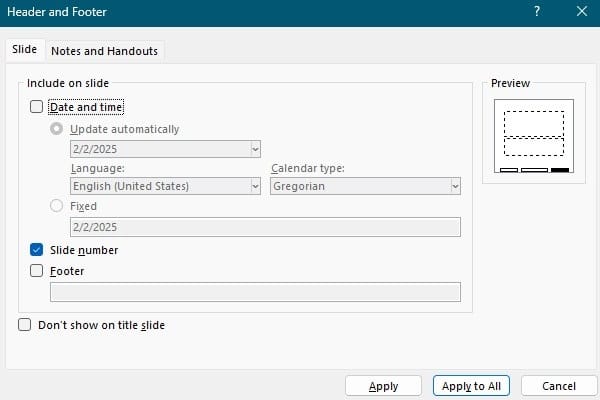
Task: Cancel the dialog
Action: tap(558, 386)
